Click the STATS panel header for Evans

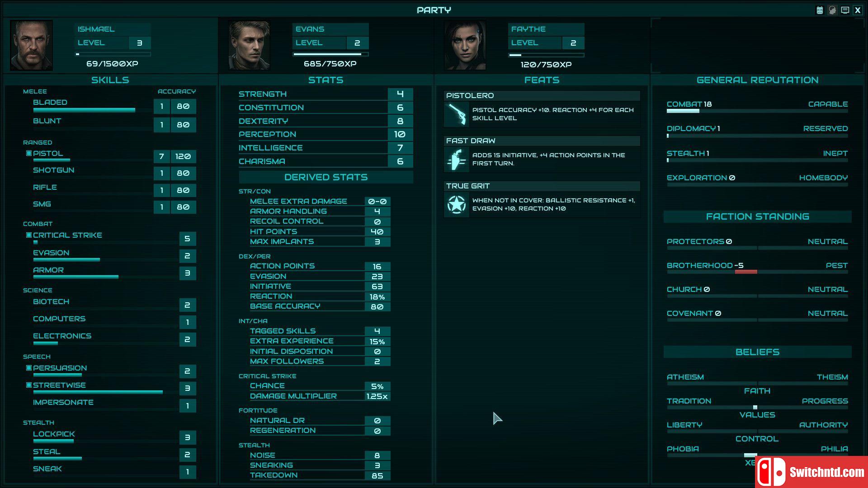click(x=325, y=80)
